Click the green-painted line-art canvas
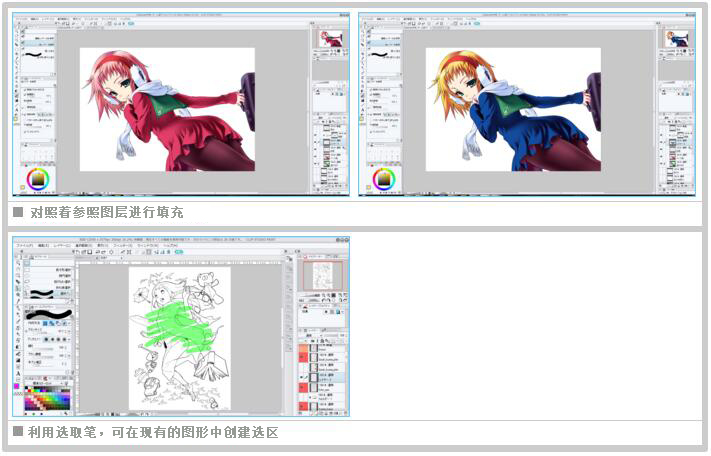The width and height of the screenshot is (711, 456). coord(180,339)
